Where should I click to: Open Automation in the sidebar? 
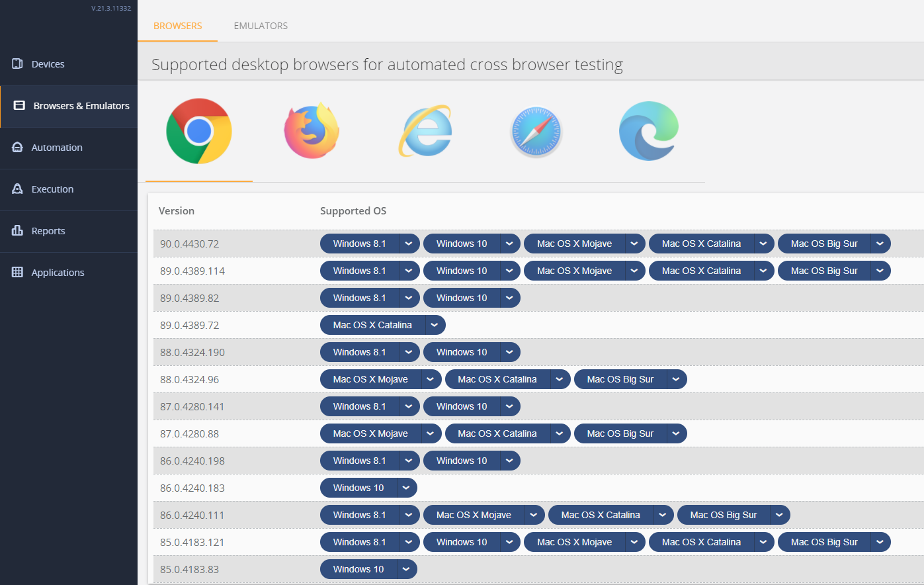point(69,148)
